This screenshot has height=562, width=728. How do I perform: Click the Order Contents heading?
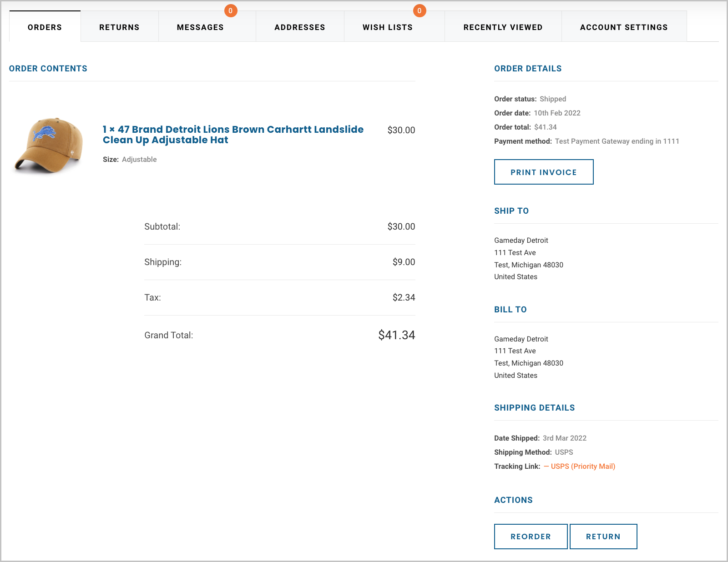click(48, 69)
